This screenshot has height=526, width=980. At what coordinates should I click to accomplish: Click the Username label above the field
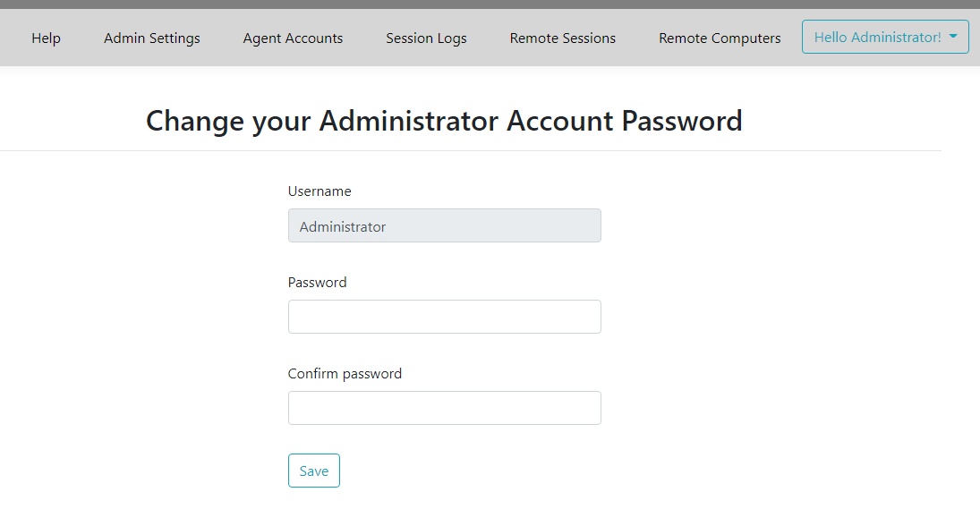pyautogui.click(x=320, y=191)
